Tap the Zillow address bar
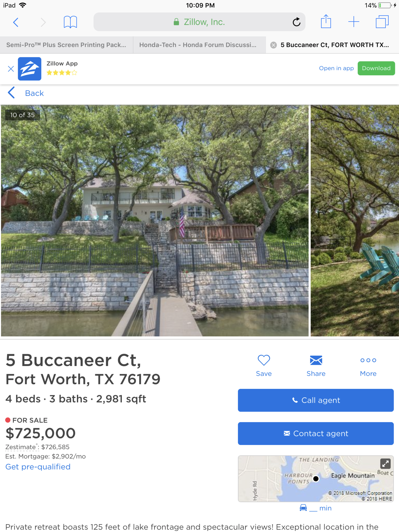 (199, 22)
